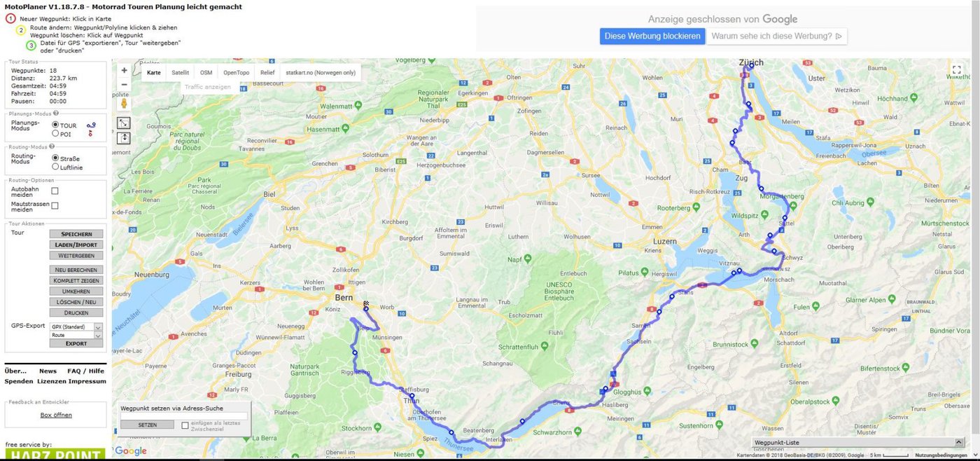Click the Speichern button
The height and width of the screenshot is (461, 980).
point(76,234)
